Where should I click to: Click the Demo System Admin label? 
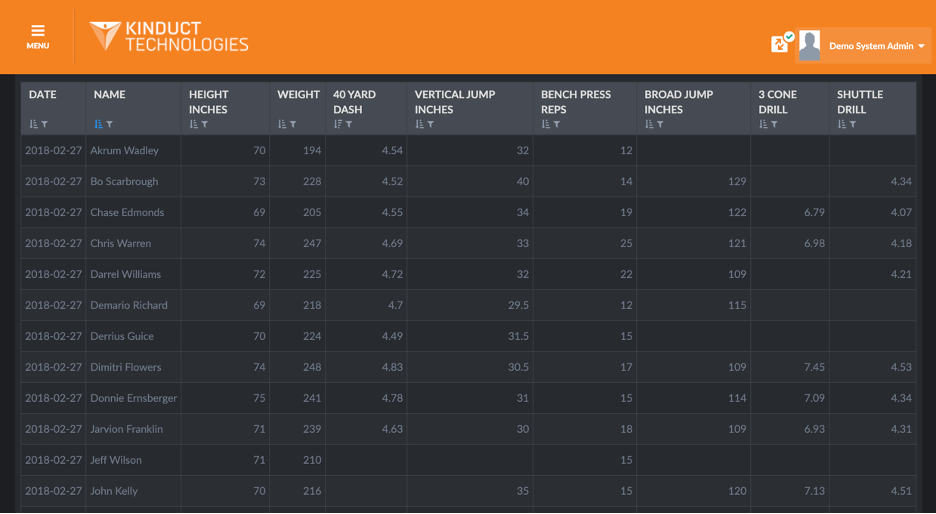[x=871, y=46]
